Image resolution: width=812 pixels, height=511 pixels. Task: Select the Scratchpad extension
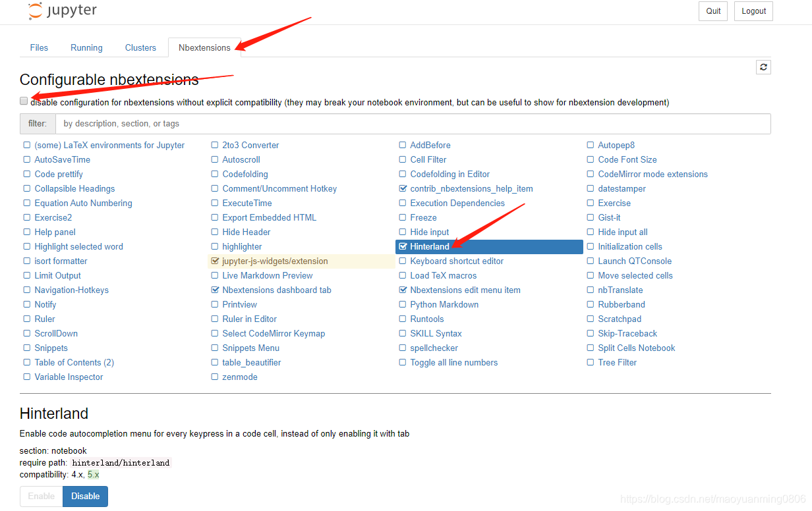620,319
